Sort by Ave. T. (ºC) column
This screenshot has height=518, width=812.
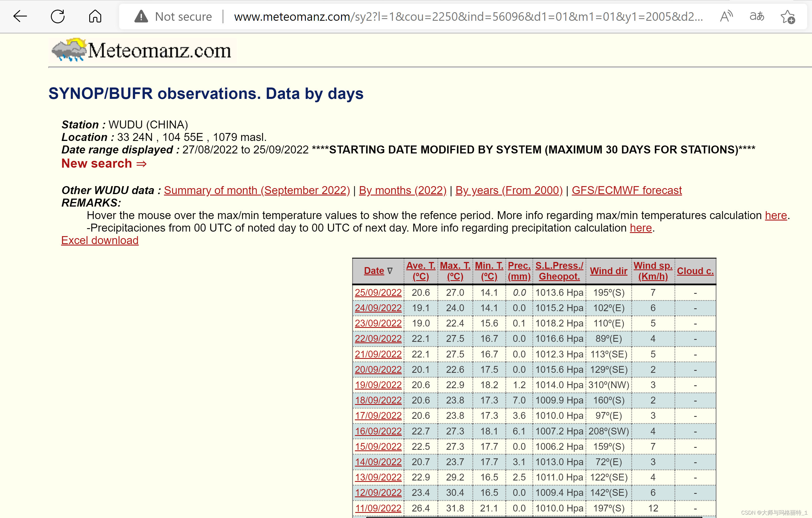421,271
